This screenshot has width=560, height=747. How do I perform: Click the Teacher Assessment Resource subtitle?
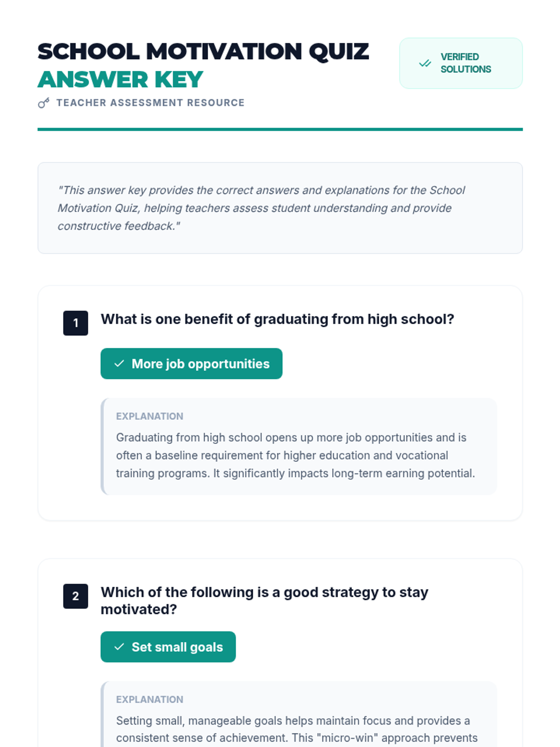(x=150, y=103)
